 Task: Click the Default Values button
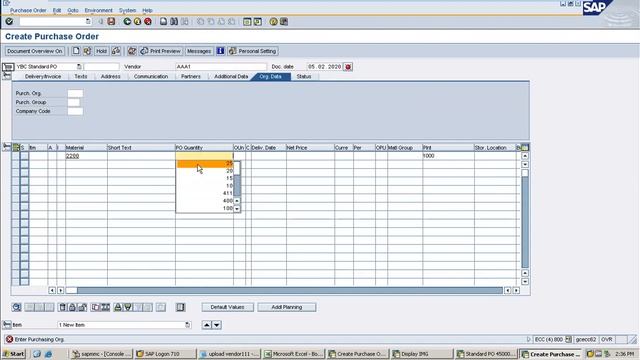pyautogui.click(x=227, y=307)
